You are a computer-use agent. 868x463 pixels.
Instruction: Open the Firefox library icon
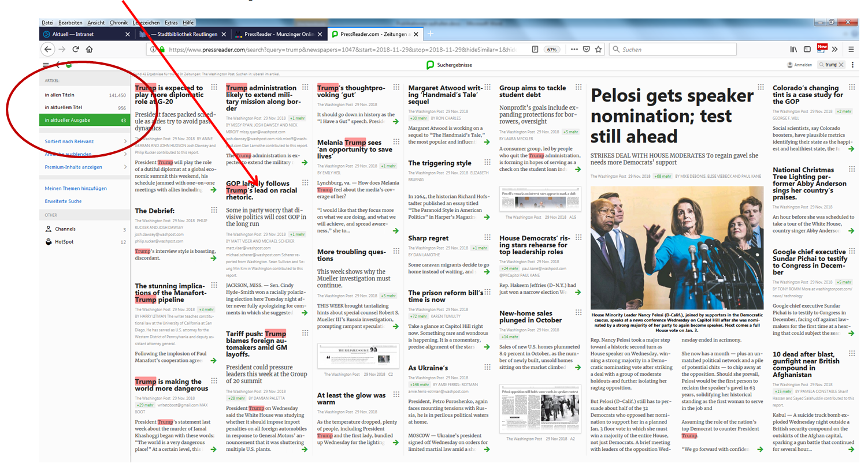coord(794,50)
